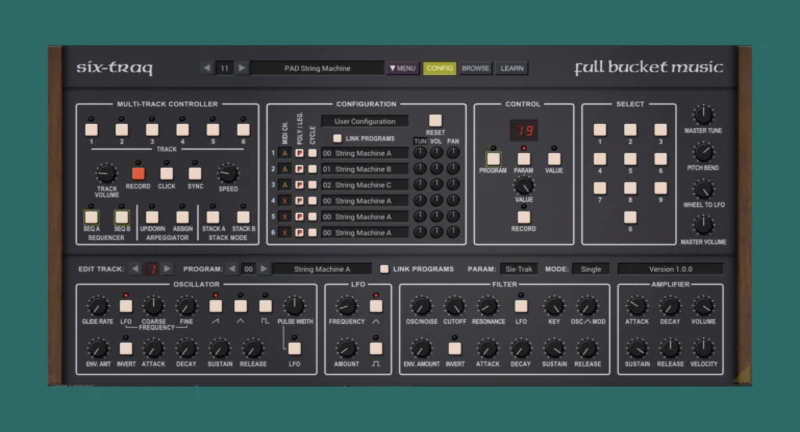Enable STACK A mode
Viewport: 800px width, 432px height.
click(213, 217)
